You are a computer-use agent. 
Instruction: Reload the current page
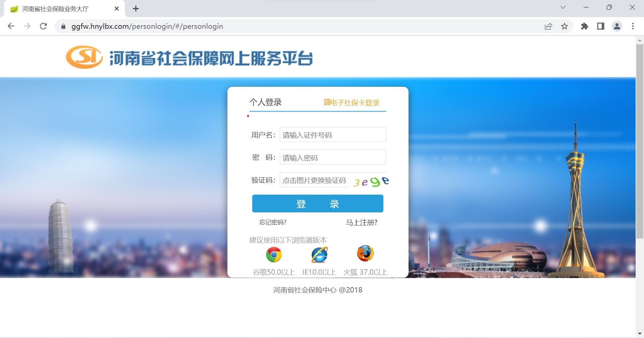pyautogui.click(x=43, y=26)
